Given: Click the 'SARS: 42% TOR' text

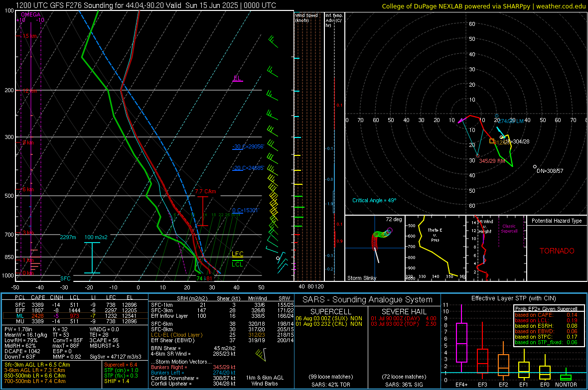Looking at the screenshot, I should 331,385.
